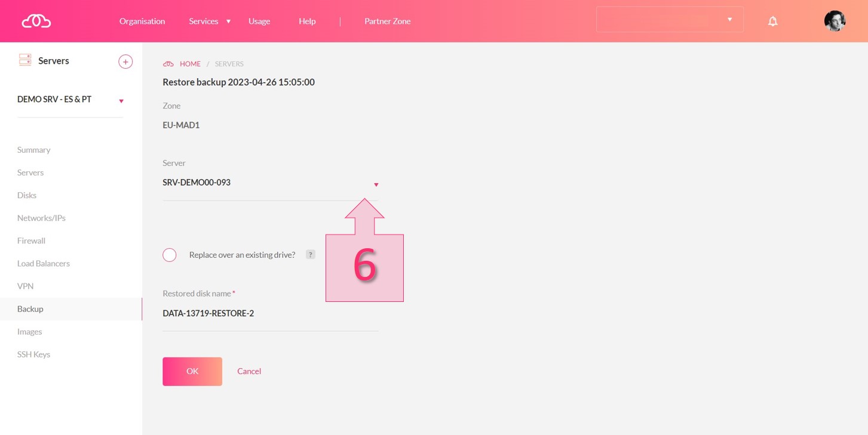868x435 pixels.
Task: Click the Cancel link
Action: 249,371
